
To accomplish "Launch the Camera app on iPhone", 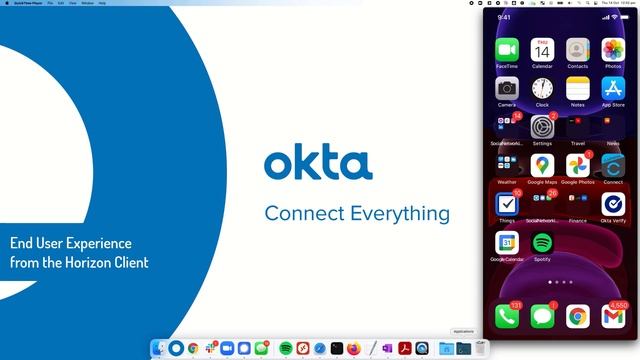I will tap(507, 89).
